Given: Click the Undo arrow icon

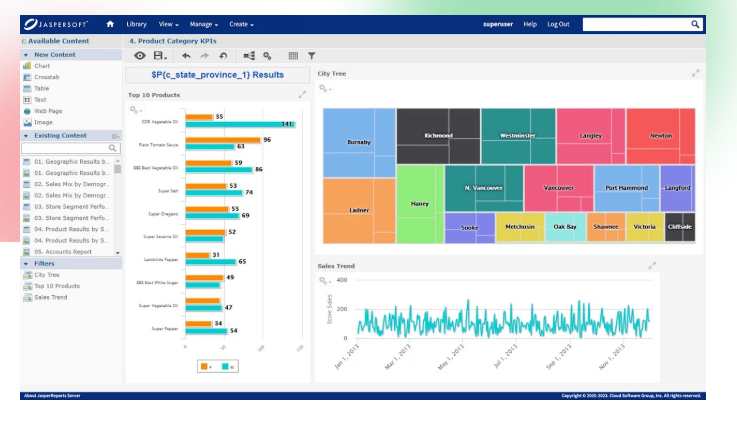Looking at the screenshot, I should pyautogui.click(x=186, y=55).
